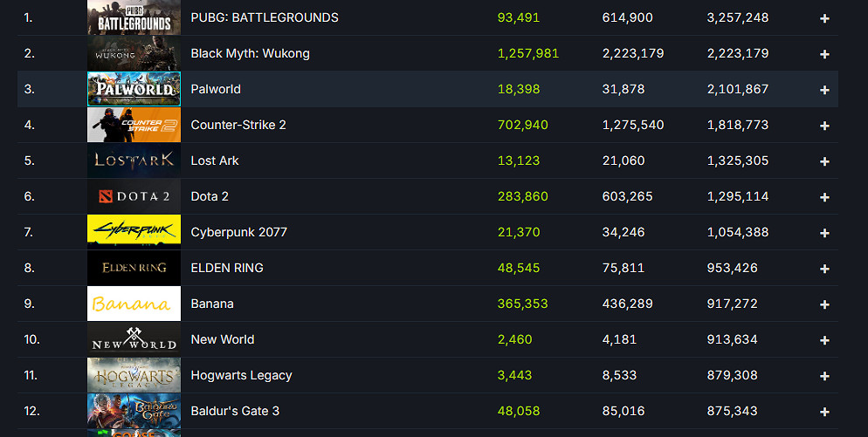The width and height of the screenshot is (868, 437).
Task: Click the plus icon for ELDEN RING
Action: click(x=824, y=269)
